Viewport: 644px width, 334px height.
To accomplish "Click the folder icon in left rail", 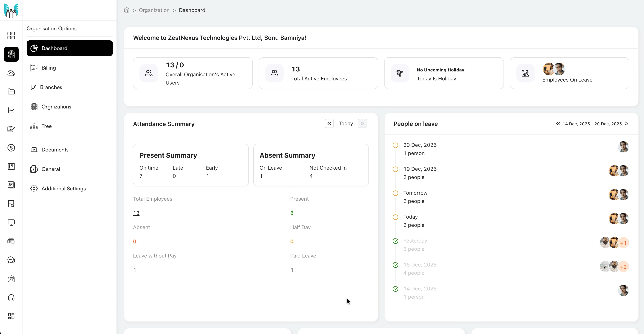I will 11,92.
